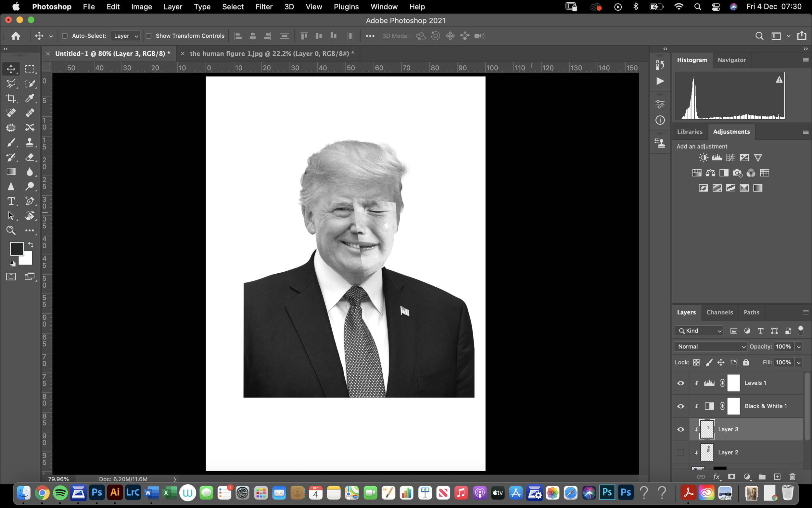Create a new layer group folder
The image size is (812, 508).
(x=762, y=477)
